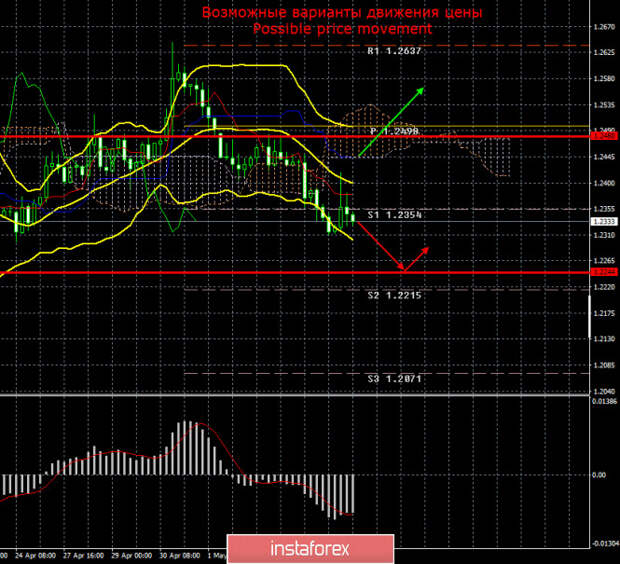Click the 1.2400 price axis value
The height and width of the screenshot is (564, 620).
(x=605, y=183)
